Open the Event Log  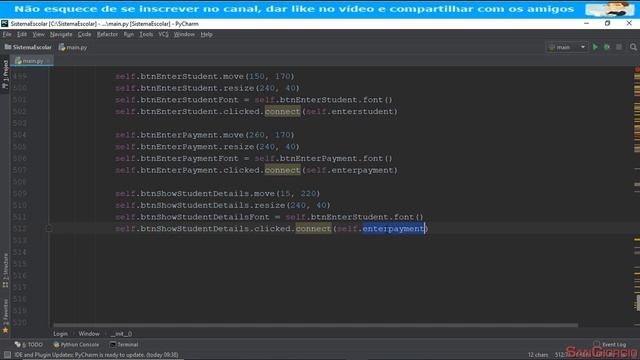pos(609,344)
